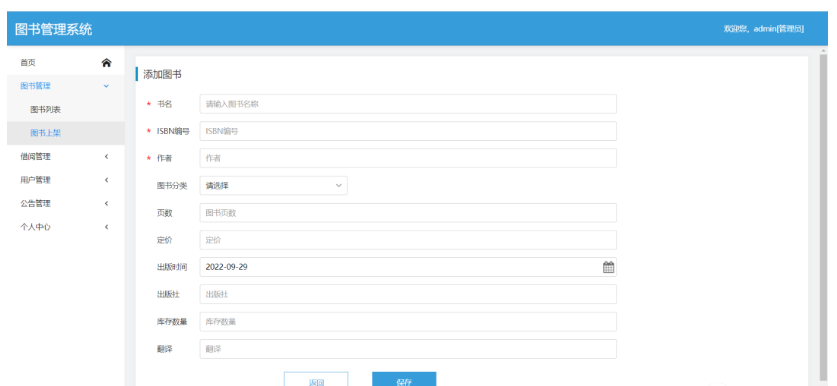837x386 pixels.
Task: Click the 添加图书 section heading
Action: pyautogui.click(x=162, y=74)
